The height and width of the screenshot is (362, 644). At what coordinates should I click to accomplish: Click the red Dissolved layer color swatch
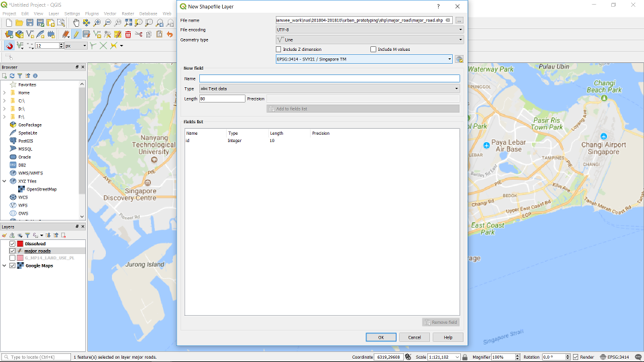click(20, 243)
